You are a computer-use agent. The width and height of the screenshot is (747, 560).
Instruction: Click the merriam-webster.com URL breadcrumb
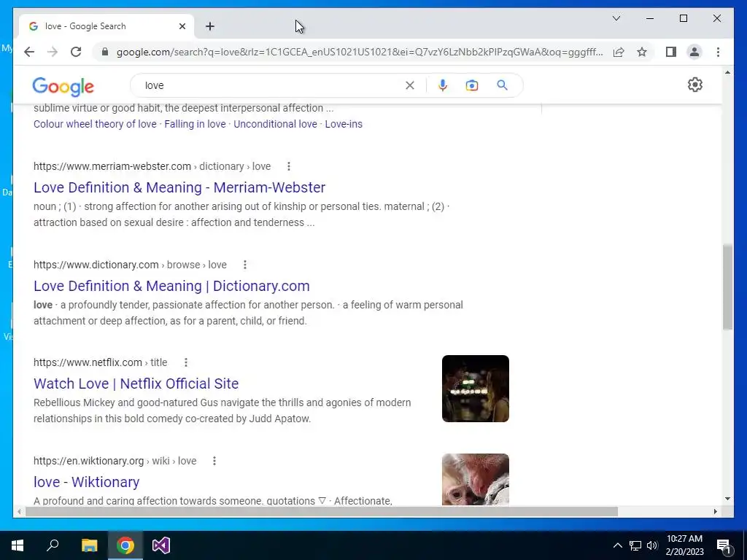[x=152, y=166]
